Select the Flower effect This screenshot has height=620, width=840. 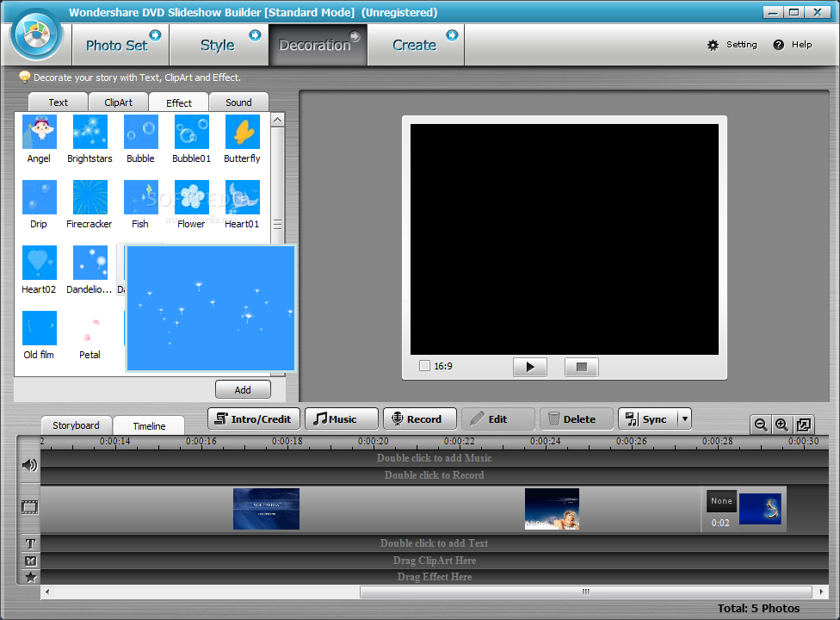192,197
